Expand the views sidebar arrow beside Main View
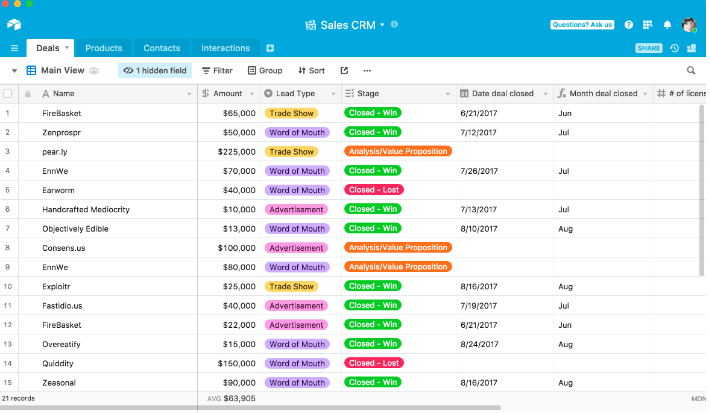The image size is (710, 413). 14,71
